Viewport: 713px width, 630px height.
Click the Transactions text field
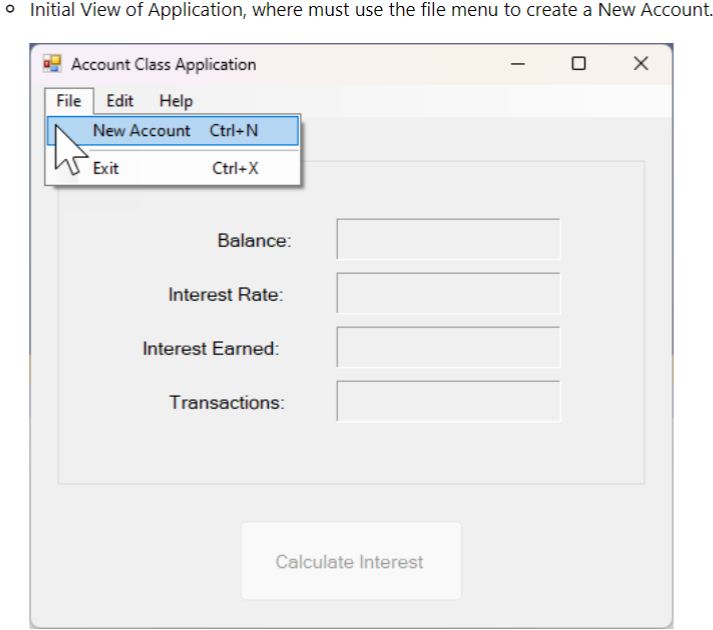448,401
